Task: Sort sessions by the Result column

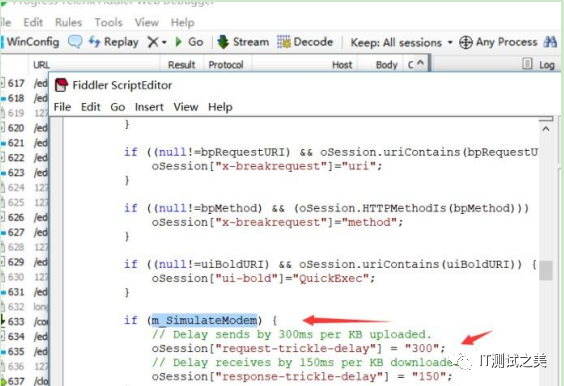Action: [x=182, y=65]
